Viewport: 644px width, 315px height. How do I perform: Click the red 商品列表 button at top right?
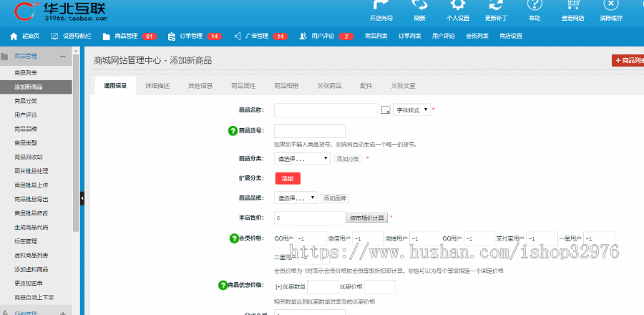[628, 60]
